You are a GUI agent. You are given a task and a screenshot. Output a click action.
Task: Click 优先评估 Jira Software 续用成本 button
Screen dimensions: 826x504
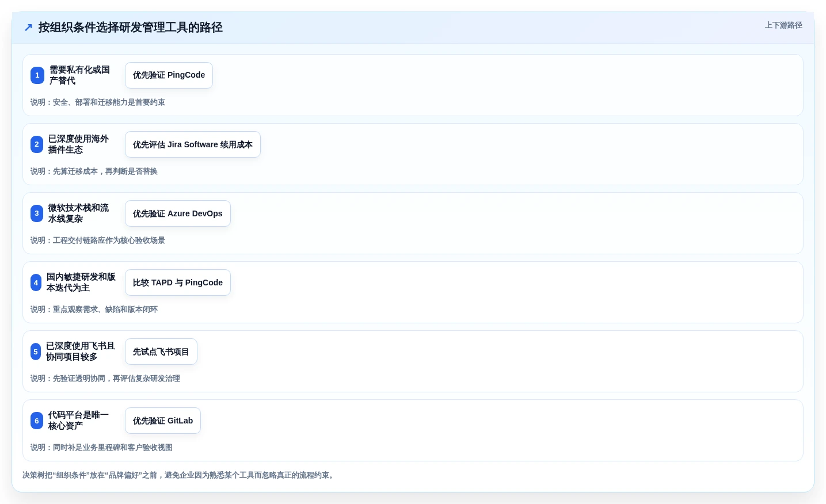193,144
